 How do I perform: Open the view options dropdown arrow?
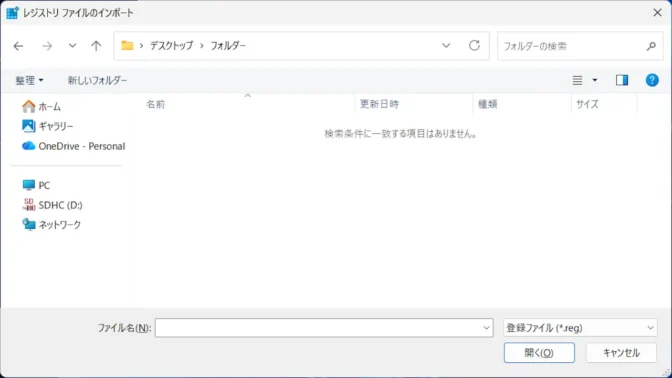pyautogui.click(x=594, y=80)
